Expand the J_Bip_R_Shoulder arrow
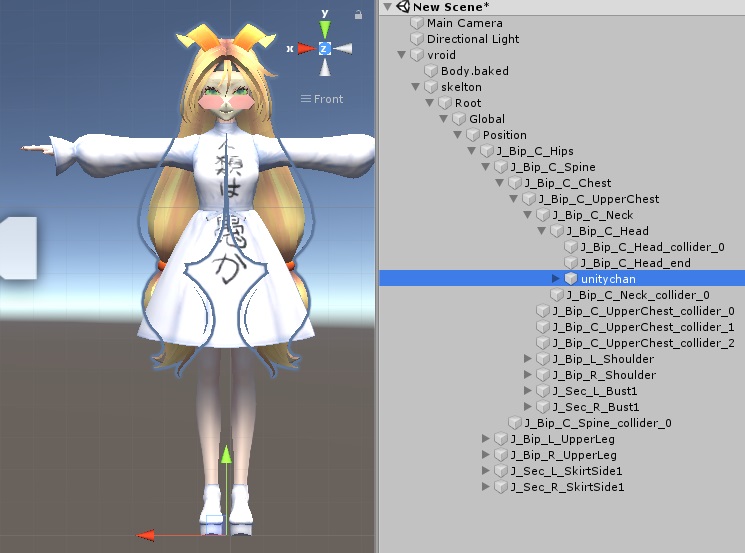745x553 pixels. point(528,375)
